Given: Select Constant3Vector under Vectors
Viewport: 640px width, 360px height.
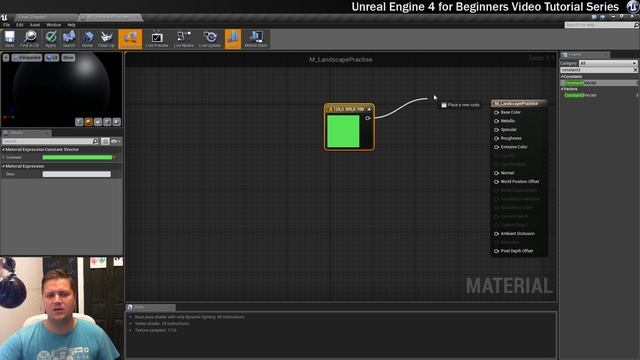Looking at the screenshot, I should 580,95.
